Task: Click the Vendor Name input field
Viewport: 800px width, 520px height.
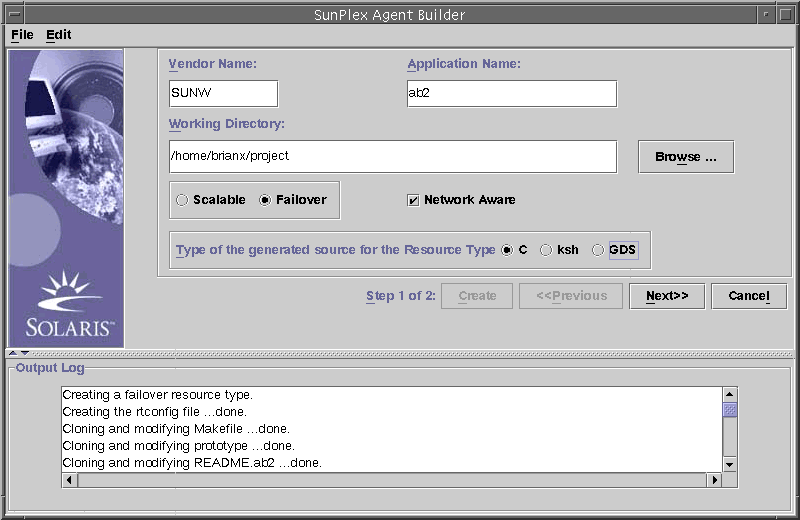Action: coord(223,93)
